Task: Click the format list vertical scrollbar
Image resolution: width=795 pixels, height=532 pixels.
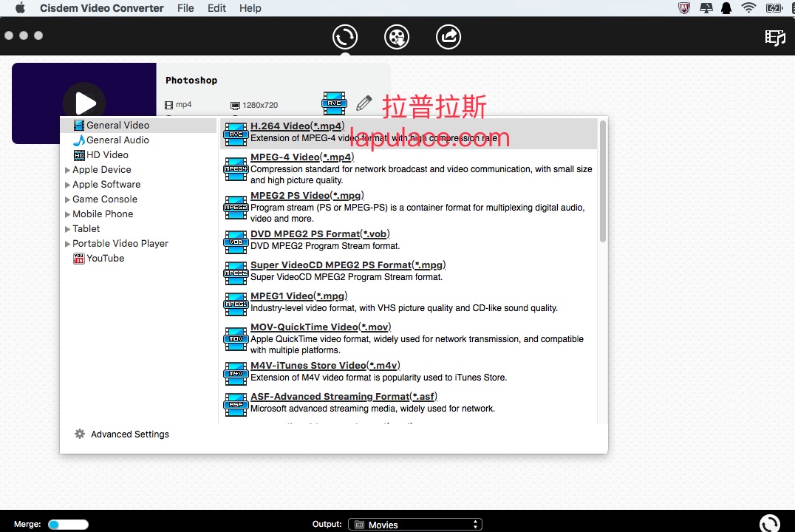Action: pyautogui.click(x=603, y=182)
